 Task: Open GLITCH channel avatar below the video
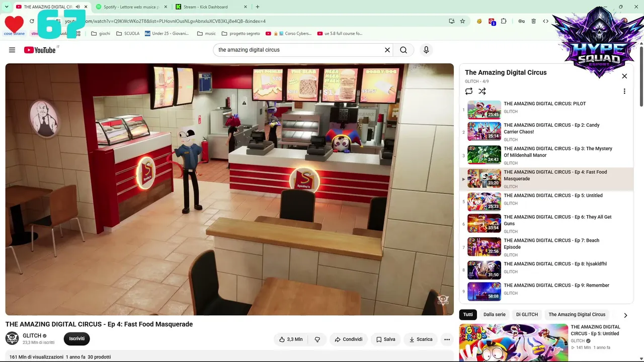tap(12, 338)
